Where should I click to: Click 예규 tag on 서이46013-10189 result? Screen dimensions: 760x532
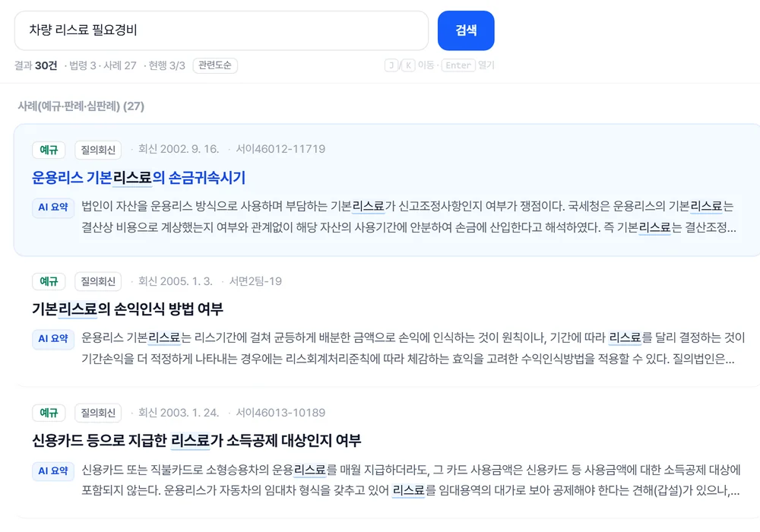[49, 413]
